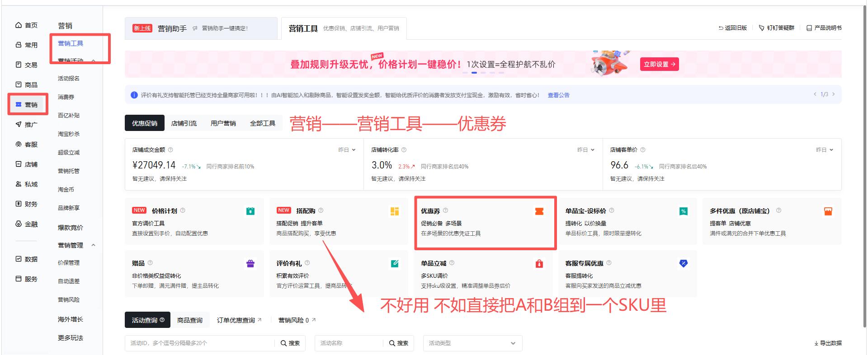Select 百亿补贴 in submenu
The width and height of the screenshot is (868, 355).
[69, 116]
